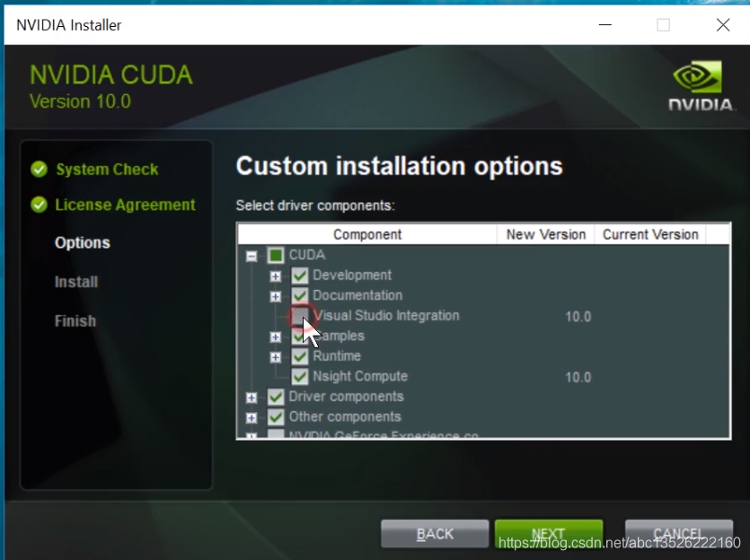
Task: Expand the Driver components node
Action: 251,398
